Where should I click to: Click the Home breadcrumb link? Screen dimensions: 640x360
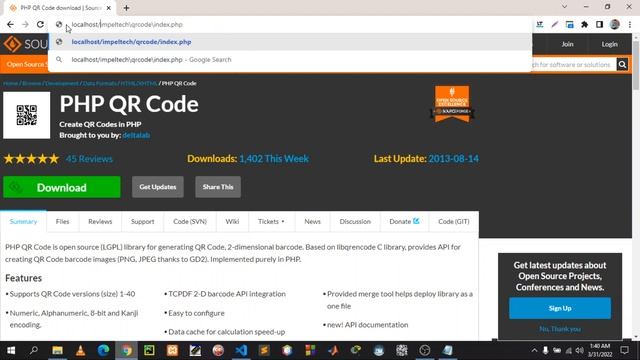11,83
